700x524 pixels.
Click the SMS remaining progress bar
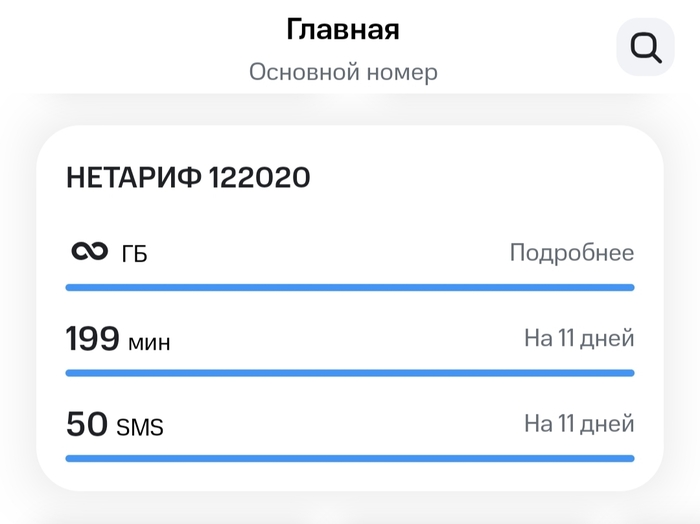pyautogui.click(x=350, y=458)
